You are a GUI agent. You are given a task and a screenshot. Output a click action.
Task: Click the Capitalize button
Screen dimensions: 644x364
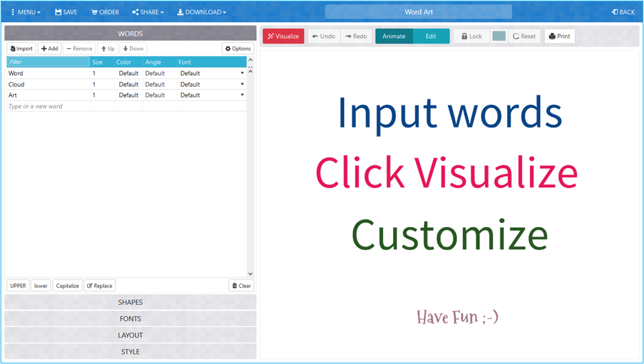[67, 286]
